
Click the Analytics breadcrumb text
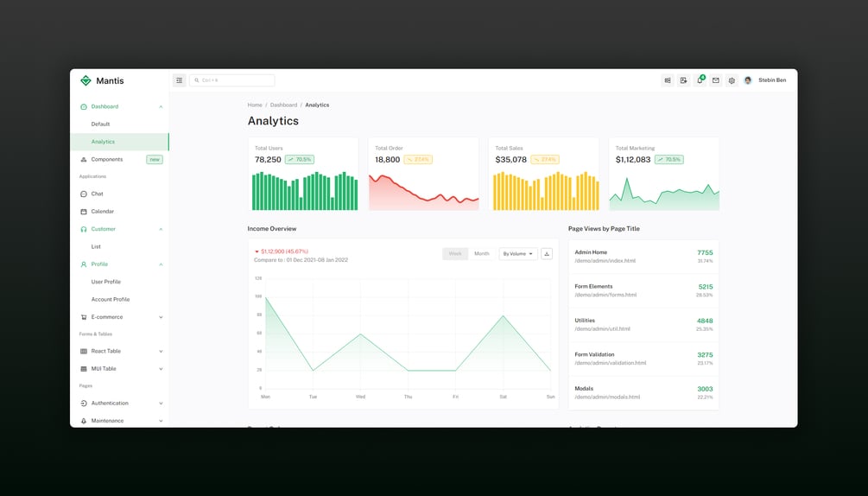pos(317,105)
